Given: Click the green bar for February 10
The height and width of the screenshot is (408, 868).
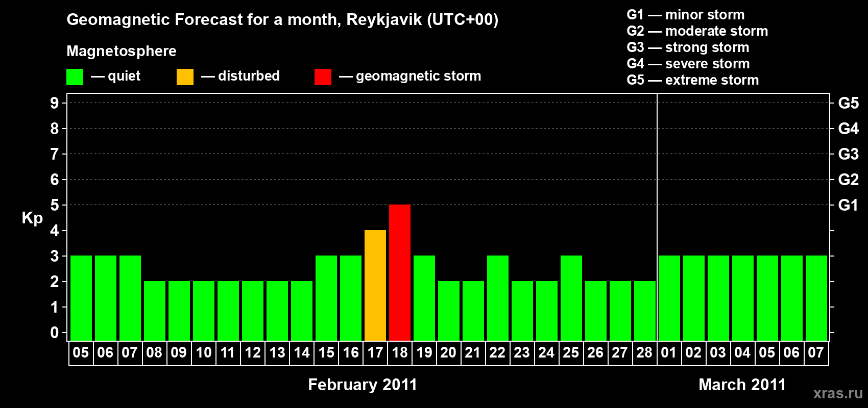Looking at the screenshot, I should click(204, 311).
